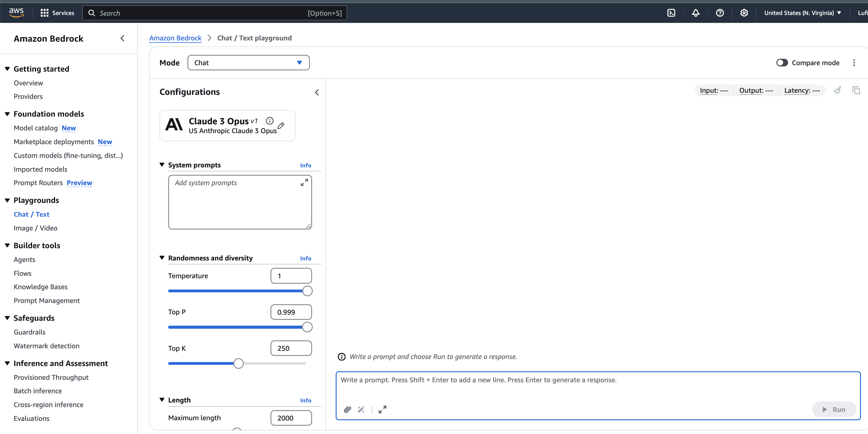This screenshot has width=868, height=434.
Task: Click the pencil icon to change model
Action: click(281, 125)
